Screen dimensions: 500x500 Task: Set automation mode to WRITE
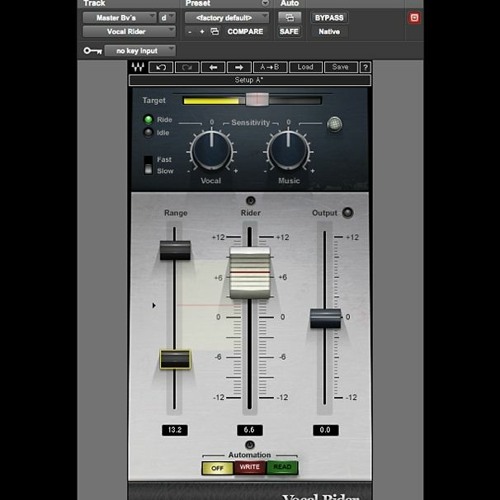[250, 467]
